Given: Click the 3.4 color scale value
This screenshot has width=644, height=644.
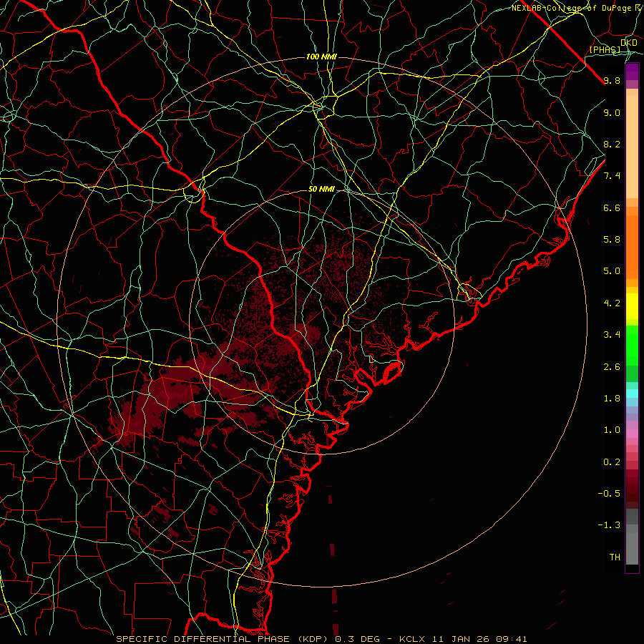Looking at the screenshot, I should (x=612, y=335).
